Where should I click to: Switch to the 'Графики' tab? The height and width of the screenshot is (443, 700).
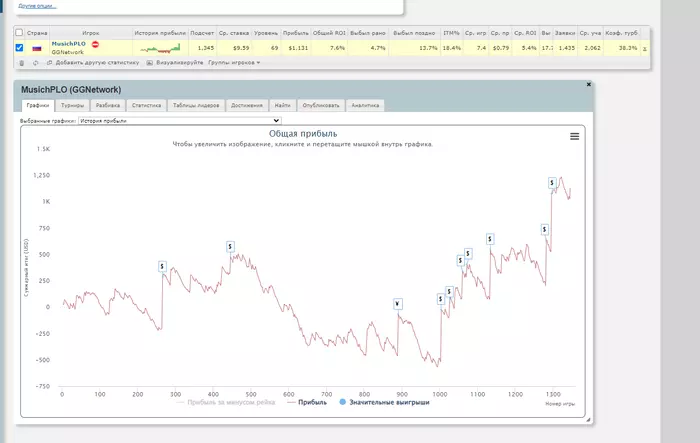38,105
